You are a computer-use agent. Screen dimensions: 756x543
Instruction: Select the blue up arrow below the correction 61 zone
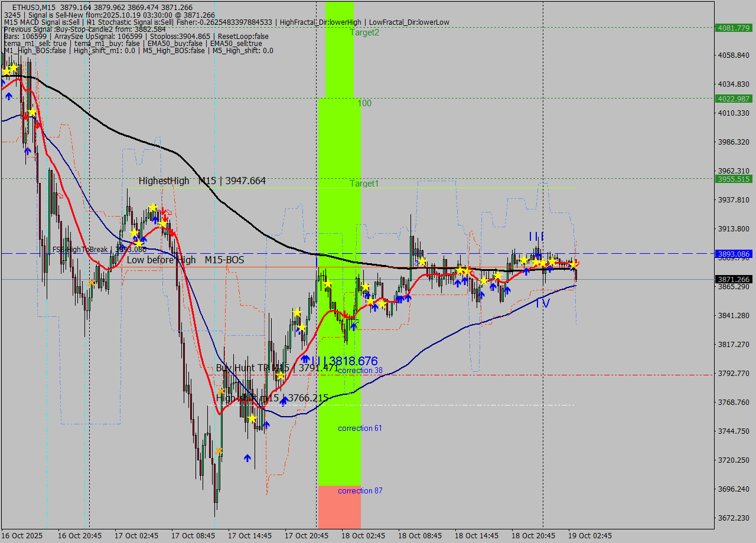tap(247, 457)
